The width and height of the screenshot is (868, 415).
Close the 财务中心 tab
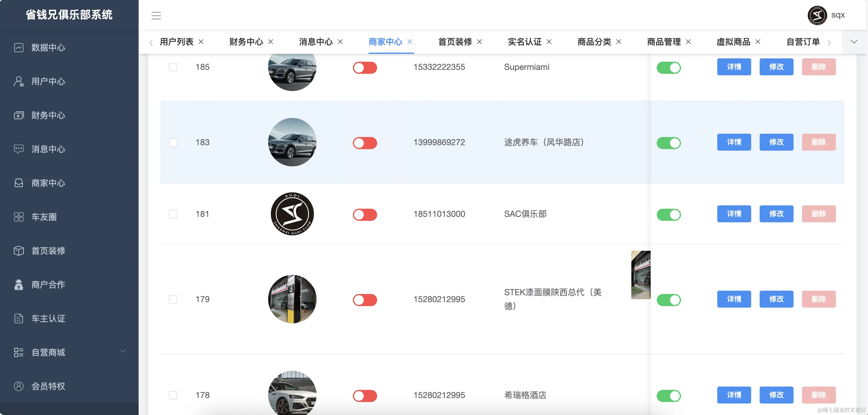click(x=271, y=42)
